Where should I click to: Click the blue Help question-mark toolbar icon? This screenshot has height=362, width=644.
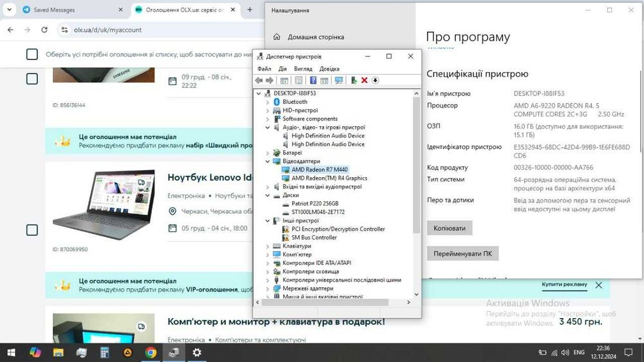point(313,81)
